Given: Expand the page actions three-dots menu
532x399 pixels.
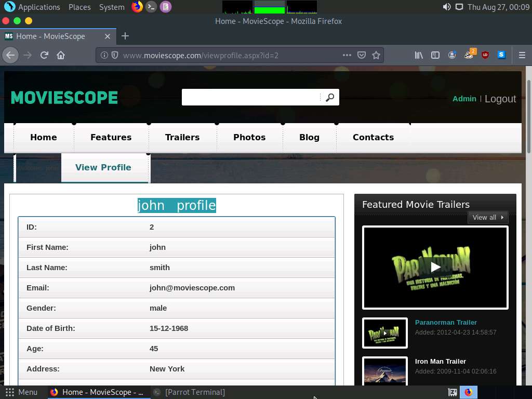Looking at the screenshot, I should (347, 55).
